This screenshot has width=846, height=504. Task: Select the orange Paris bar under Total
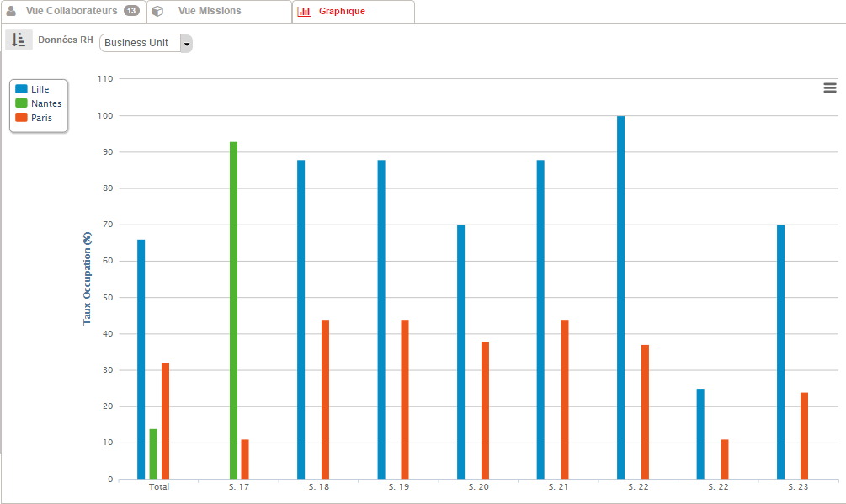click(x=165, y=421)
